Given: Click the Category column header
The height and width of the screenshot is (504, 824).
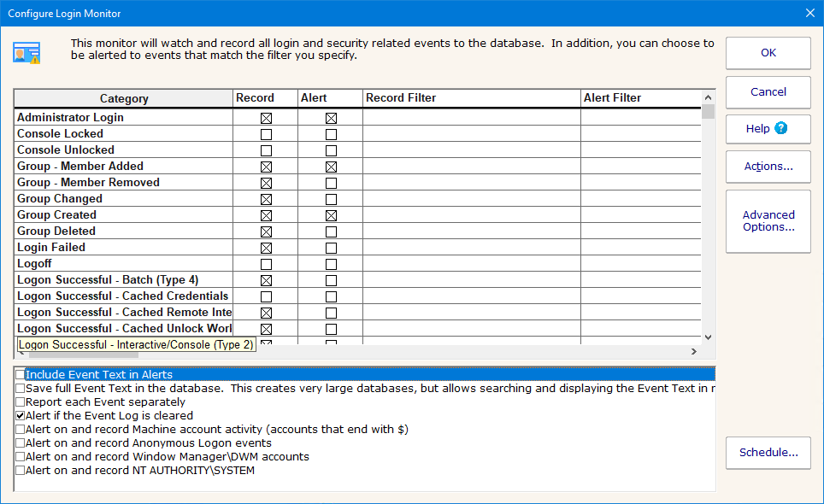Looking at the screenshot, I should [x=124, y=98].
